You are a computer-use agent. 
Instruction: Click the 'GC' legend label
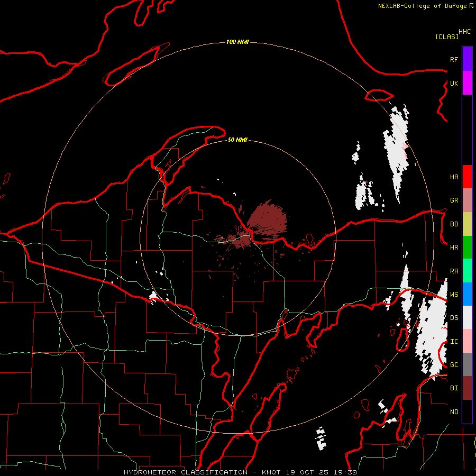454,365
